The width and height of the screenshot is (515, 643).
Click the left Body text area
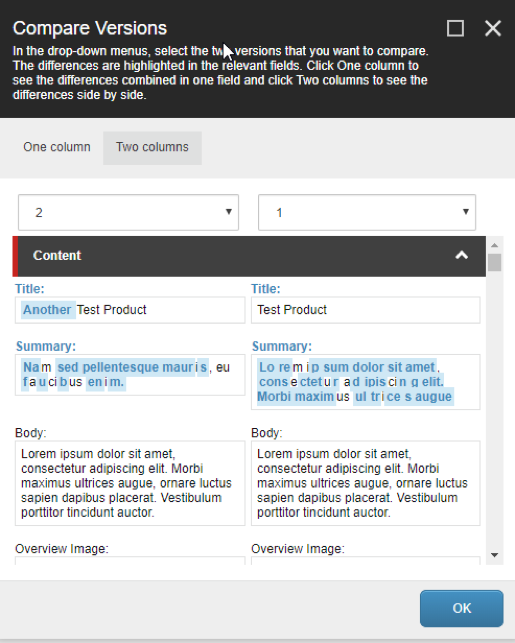[x=130, y=483]
